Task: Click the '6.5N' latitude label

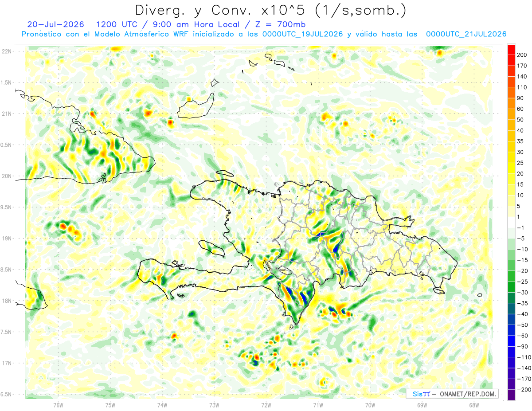Action: pyautogui.click(x=7, y=394)
